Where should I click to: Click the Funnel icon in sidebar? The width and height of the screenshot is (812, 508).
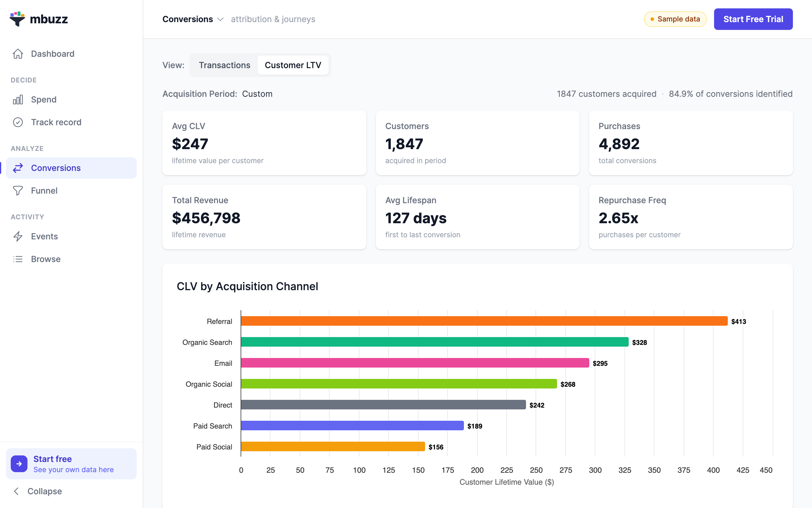pos(18,191)
